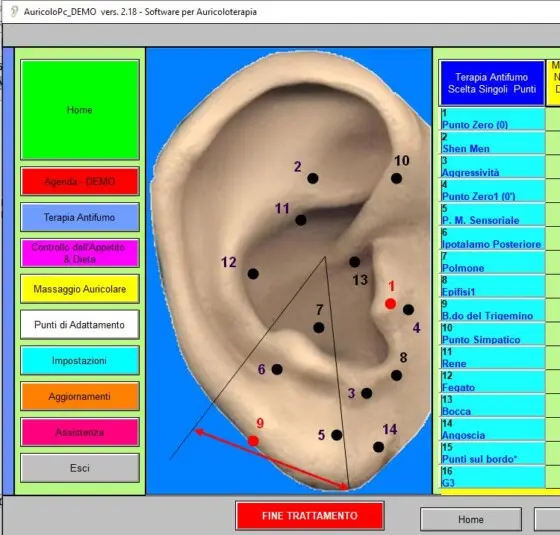
Task: Select Angoscia in list
Action: click(492, 430)
